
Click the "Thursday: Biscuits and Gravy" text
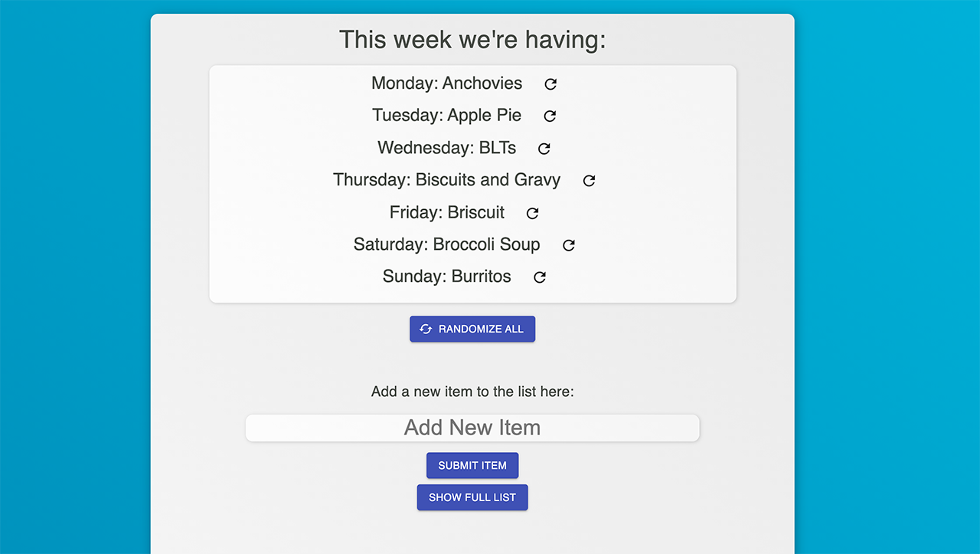tap(446, 180)
